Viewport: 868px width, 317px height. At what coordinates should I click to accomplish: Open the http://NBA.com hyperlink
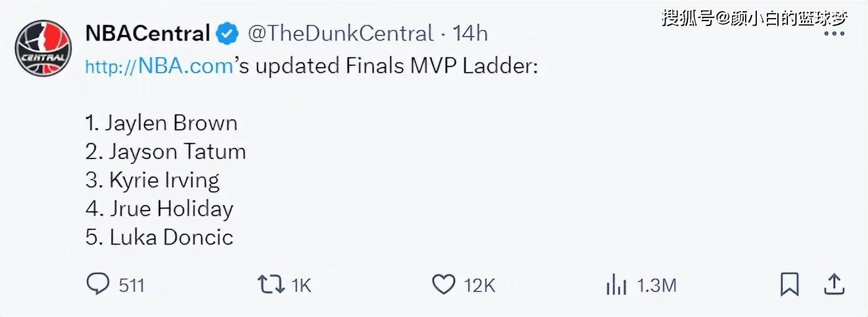pos(159,67)
